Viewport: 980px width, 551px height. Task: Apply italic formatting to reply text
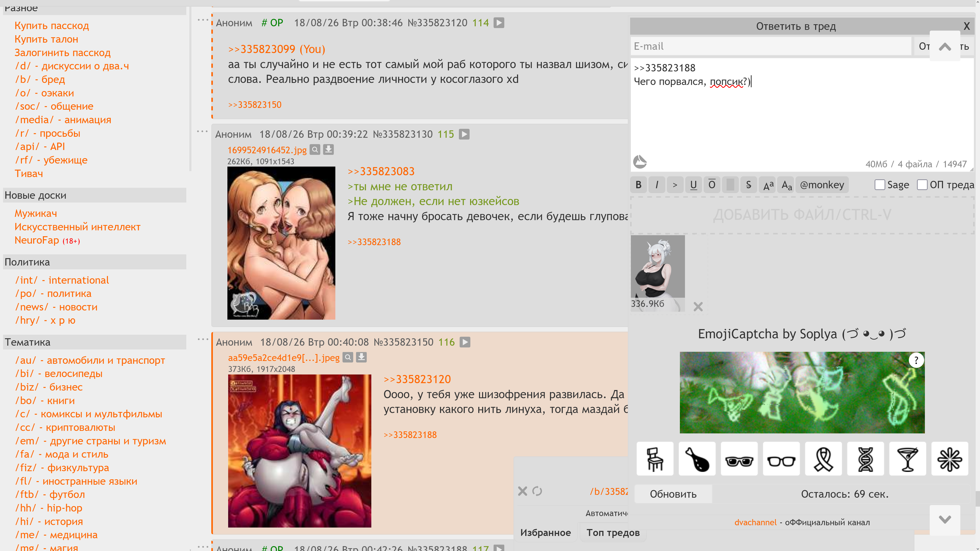tap(657, 185)
